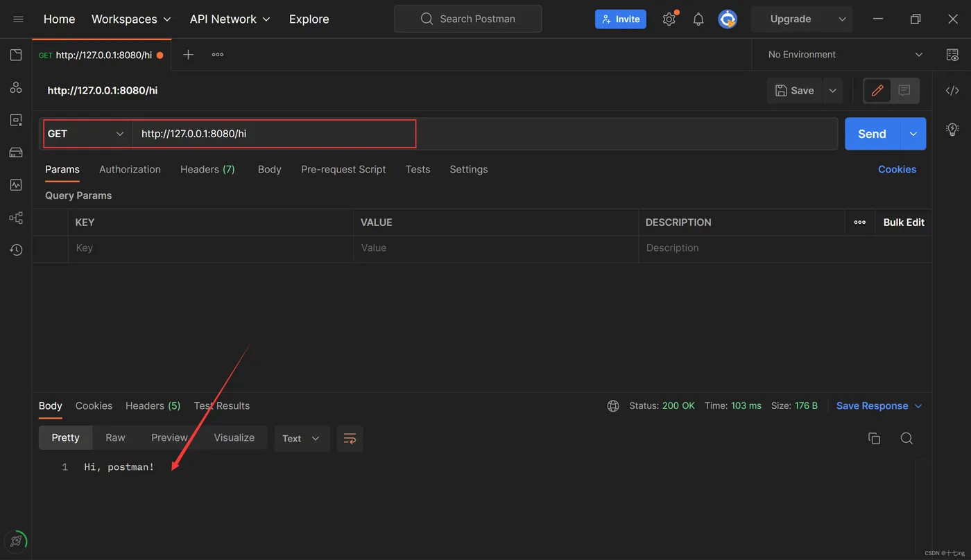Toggle line wrap in response

click(x=350, y=439)
